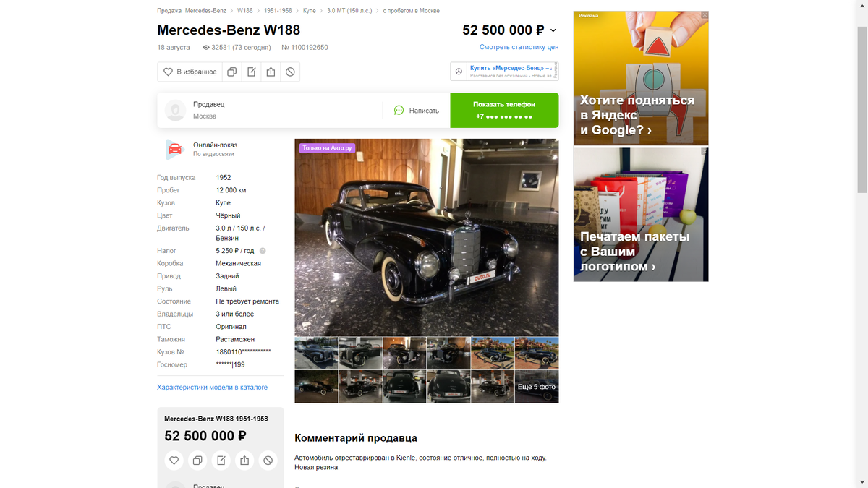
Task: Click the heart icon in bottom price card
Action: [174, 461]
